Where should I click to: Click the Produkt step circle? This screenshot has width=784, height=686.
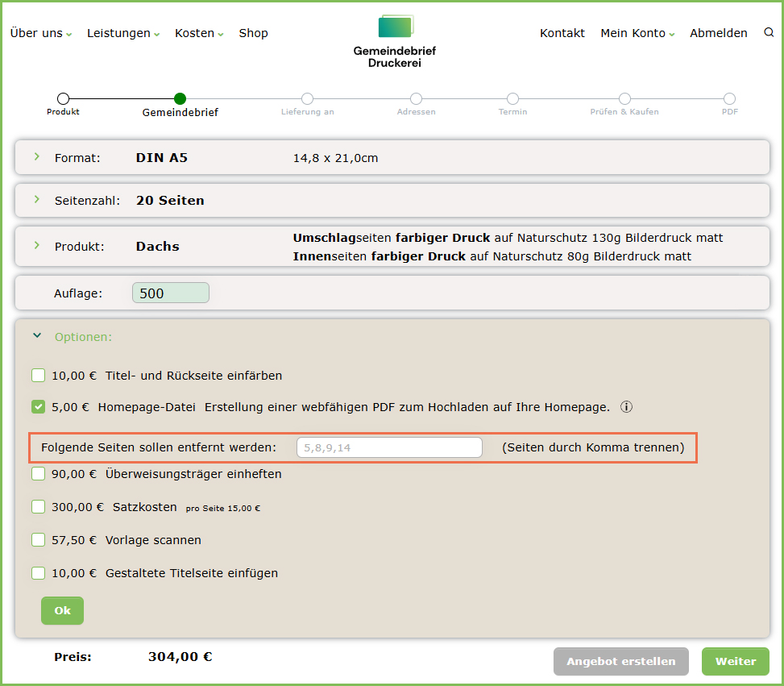63,99
